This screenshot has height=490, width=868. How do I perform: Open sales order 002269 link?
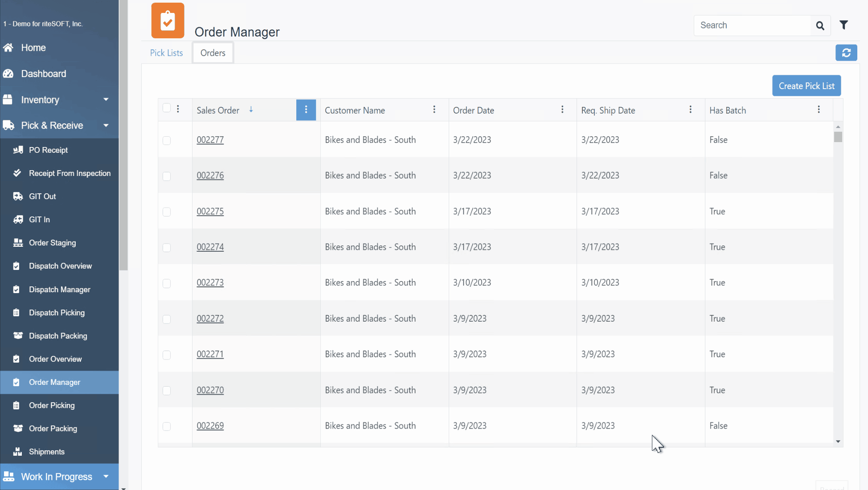(210, 426)
